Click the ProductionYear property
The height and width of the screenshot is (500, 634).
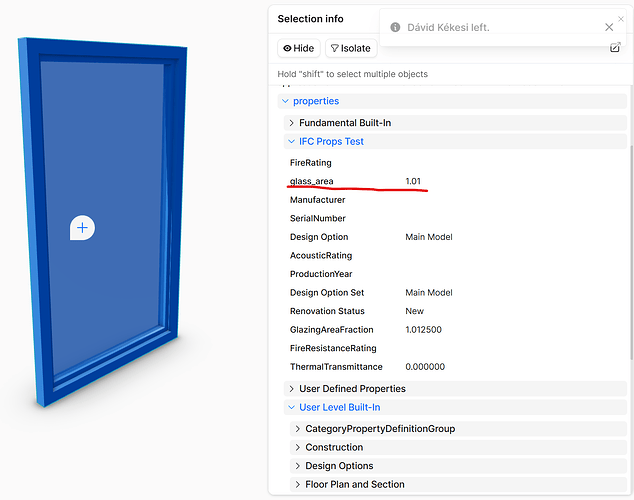[x=321, y=274]
